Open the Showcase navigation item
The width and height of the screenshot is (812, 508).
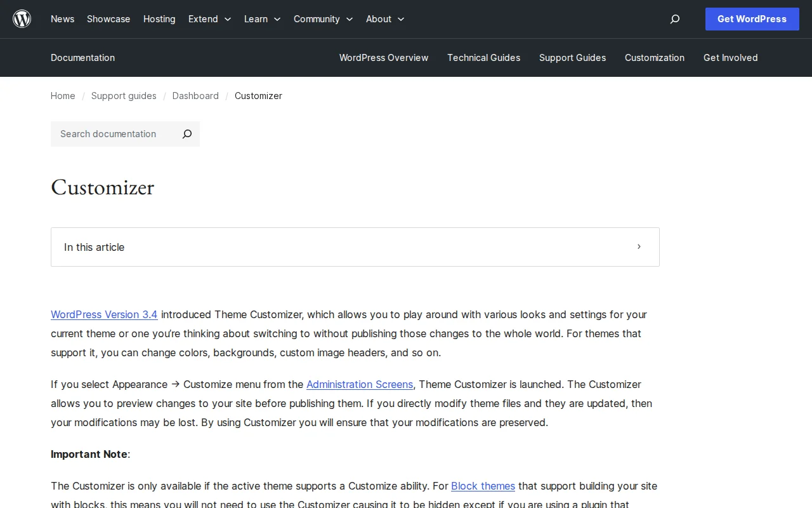tap(108, 19)
